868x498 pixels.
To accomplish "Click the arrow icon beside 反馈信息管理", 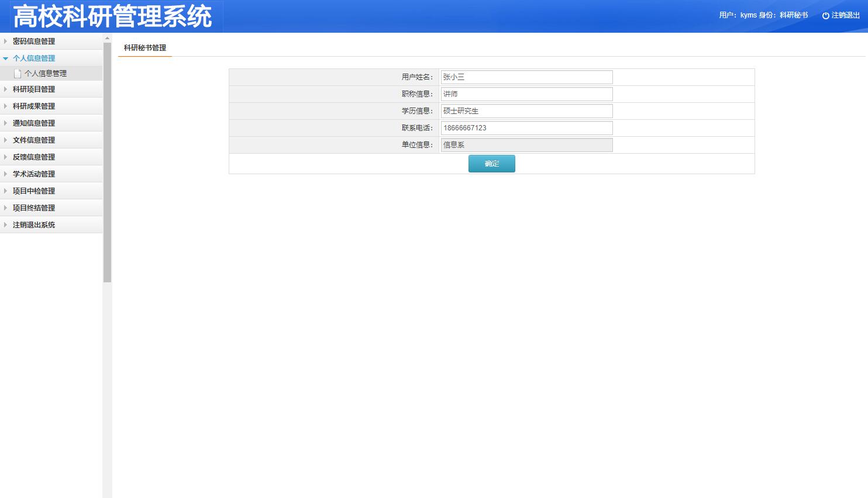I will pyautogui.click(x=5, y=157).
